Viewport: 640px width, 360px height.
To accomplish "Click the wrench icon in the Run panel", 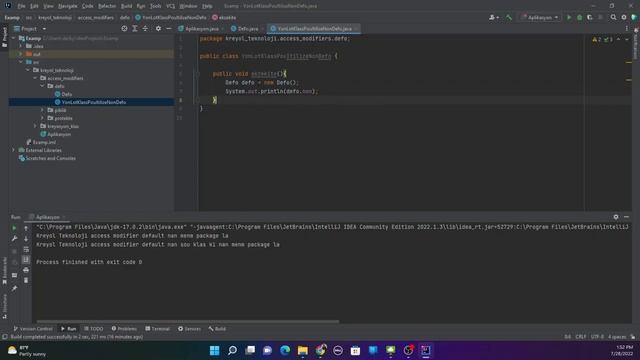I will point(14,238).
